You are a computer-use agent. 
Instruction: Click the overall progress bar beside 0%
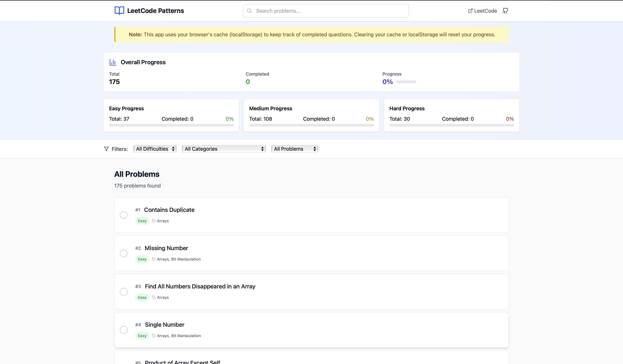tap(406, 82)
